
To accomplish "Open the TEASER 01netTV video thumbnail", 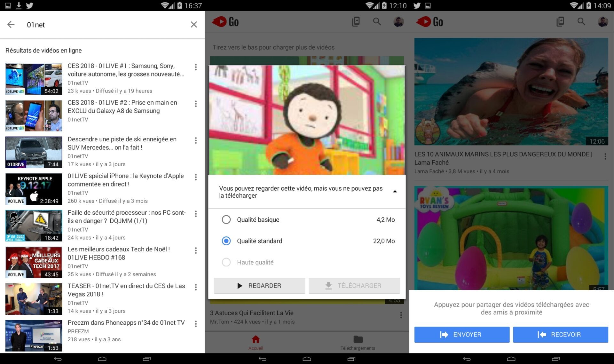I will click(x=34, y=299).
